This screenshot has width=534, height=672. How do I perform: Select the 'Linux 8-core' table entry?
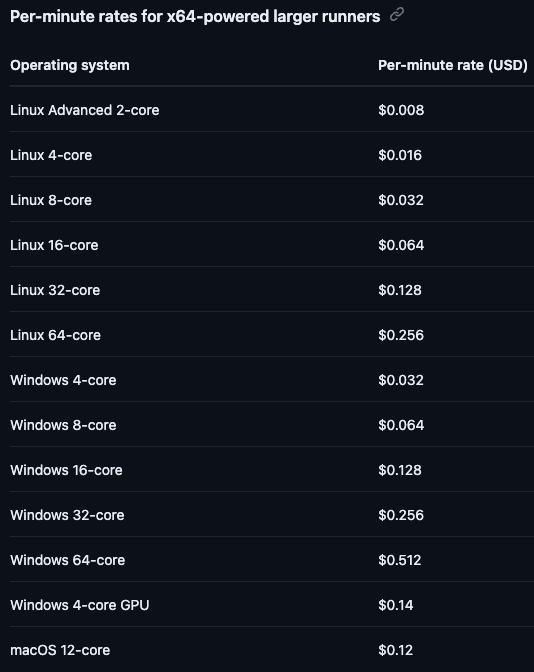click(51, 200)
